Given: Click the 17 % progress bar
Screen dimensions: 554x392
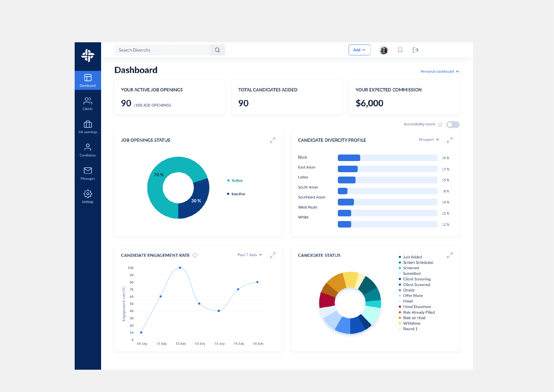Looking at the screenshot, I should [388, 169].
